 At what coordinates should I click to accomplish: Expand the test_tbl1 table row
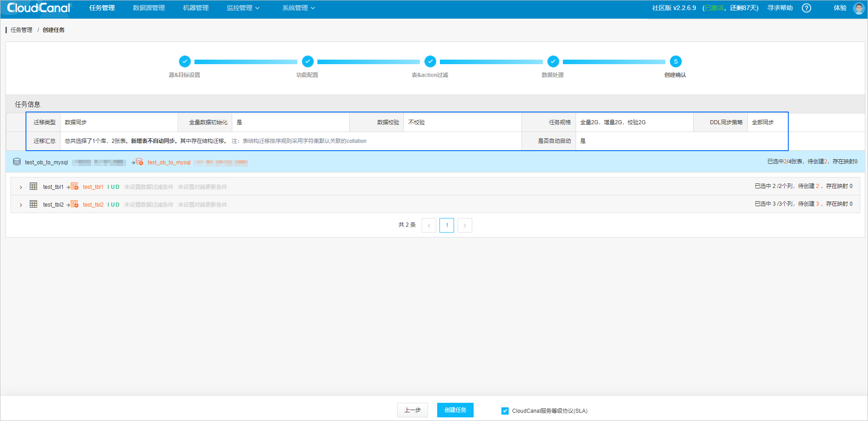click(21, 187)
